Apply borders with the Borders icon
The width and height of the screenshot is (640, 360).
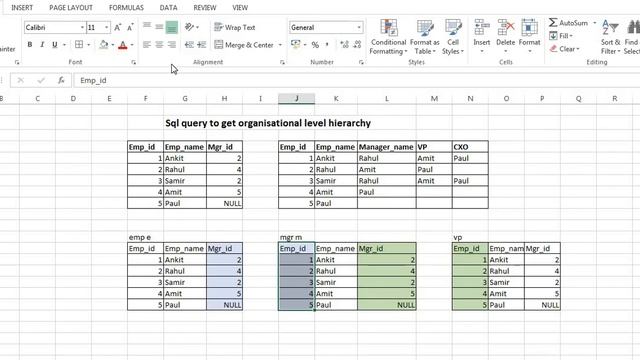click(x=79, y=44)
